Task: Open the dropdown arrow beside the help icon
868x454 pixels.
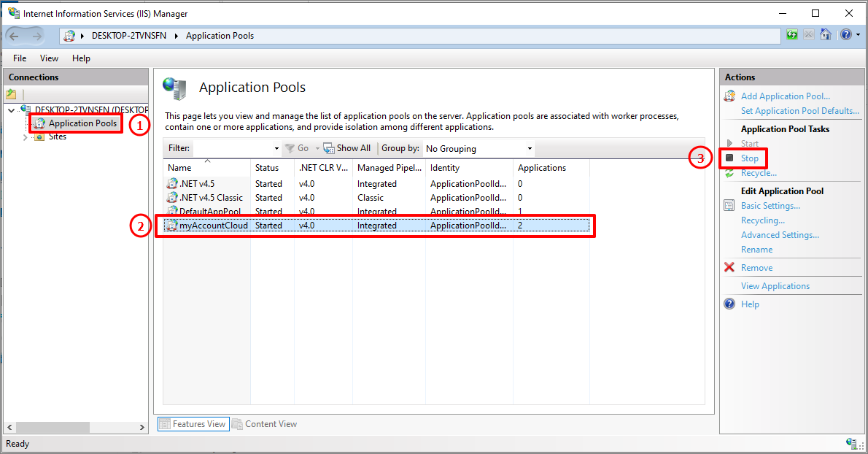Action: click(x=858, y=35)
